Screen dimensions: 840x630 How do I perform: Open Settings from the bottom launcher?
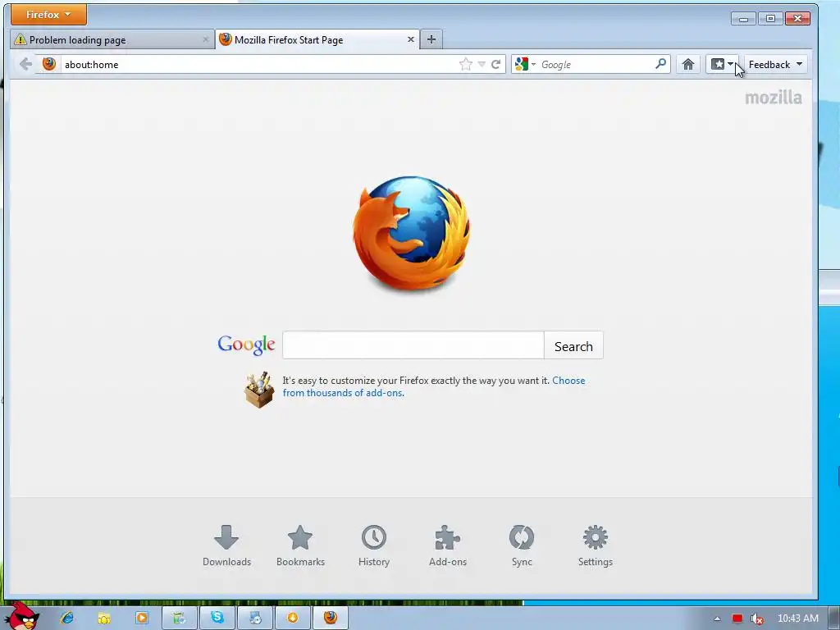click(596, 546)
